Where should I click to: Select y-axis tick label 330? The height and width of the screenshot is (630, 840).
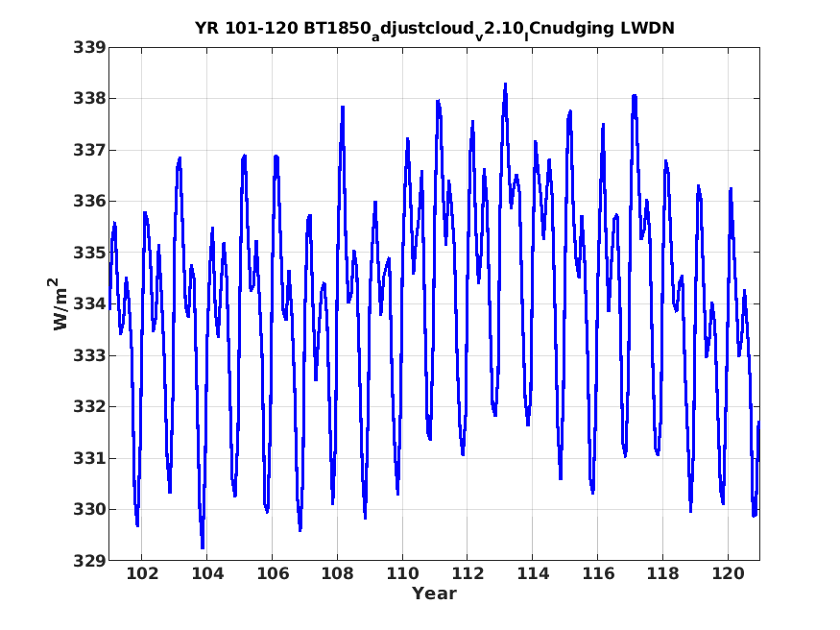[89, 509]
